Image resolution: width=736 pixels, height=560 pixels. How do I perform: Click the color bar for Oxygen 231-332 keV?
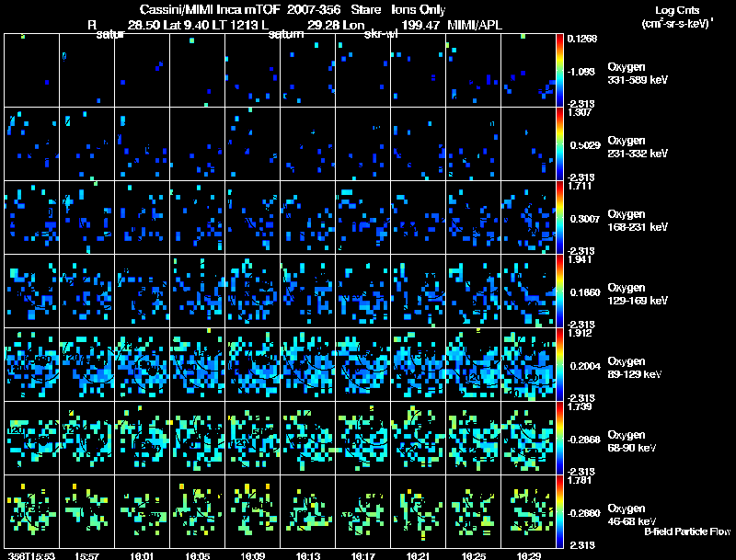click(x=560, y=144)
